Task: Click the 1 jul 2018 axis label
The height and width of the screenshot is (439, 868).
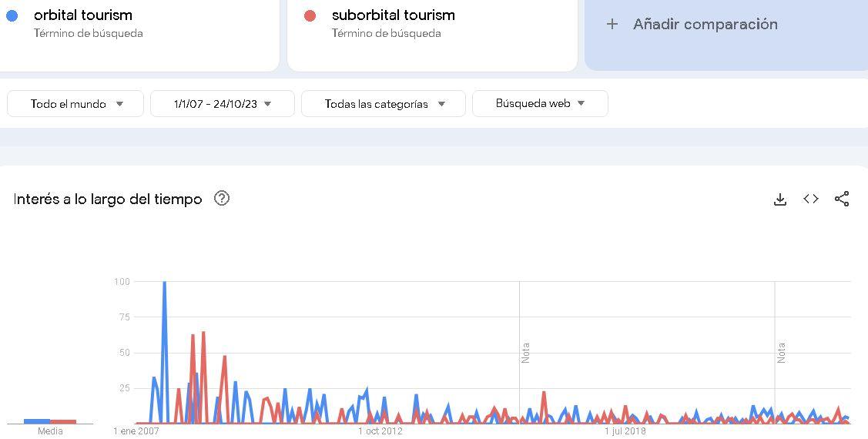Action: pyautogui.click(x=625, y=431)
